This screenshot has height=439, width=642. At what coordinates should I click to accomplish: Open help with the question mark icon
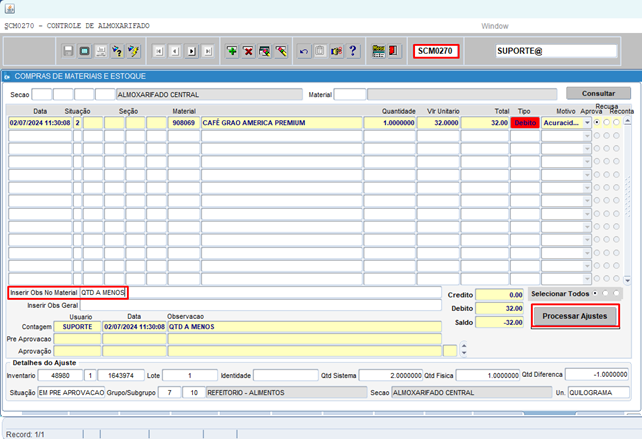point(353,51)
